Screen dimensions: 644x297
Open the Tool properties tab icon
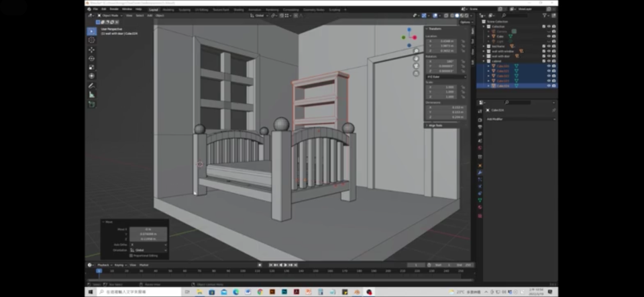480,111
